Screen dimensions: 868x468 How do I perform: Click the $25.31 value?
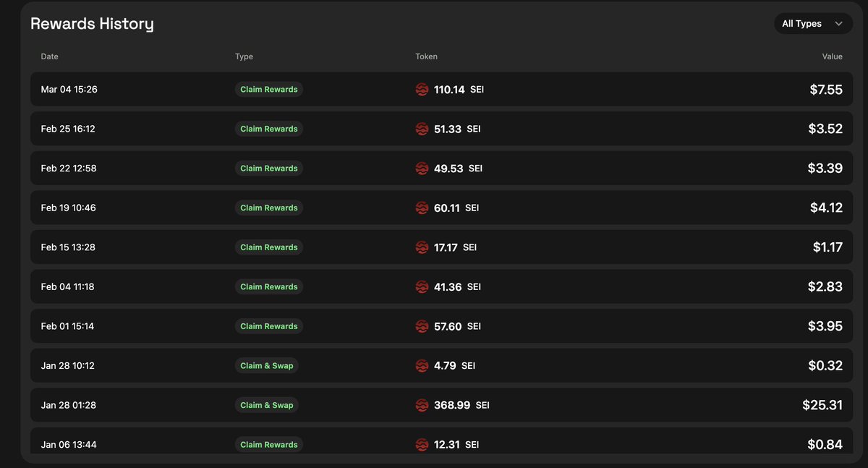coord(822,405)
